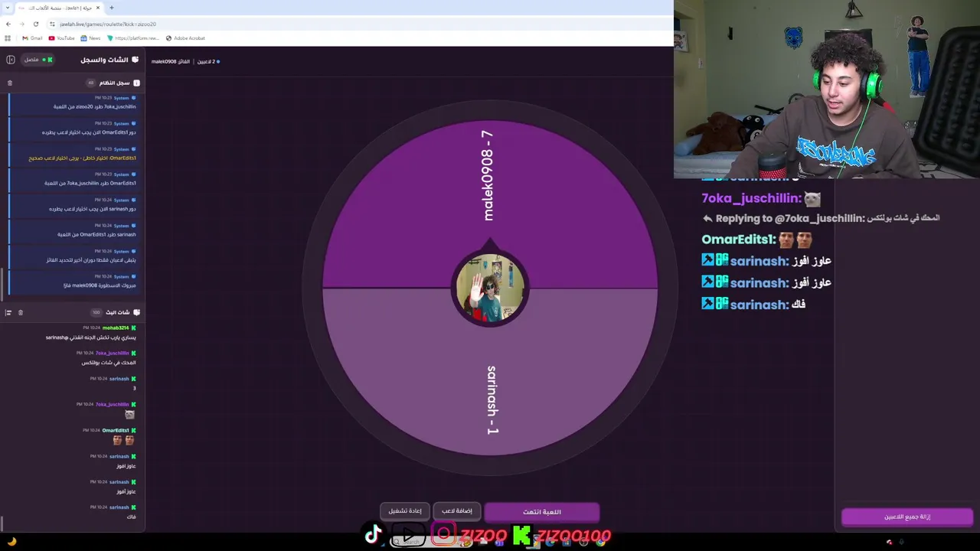This screenshot has width=980, height=551.
Task: Clear stream chat with trash icon
Action: pyautogui.click(x=21, y=312)
